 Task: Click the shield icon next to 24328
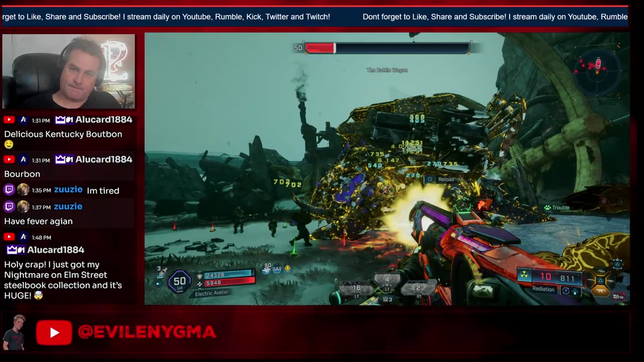[x=200, y=276]
